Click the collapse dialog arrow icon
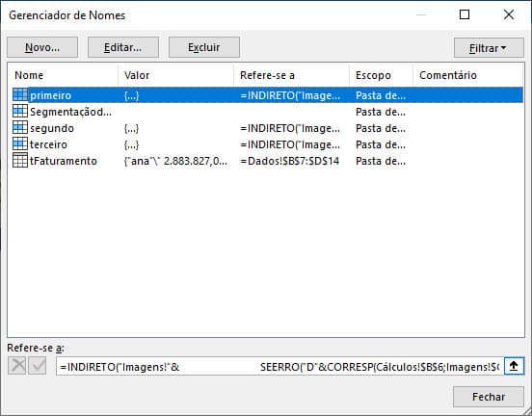 click(514, 366)
